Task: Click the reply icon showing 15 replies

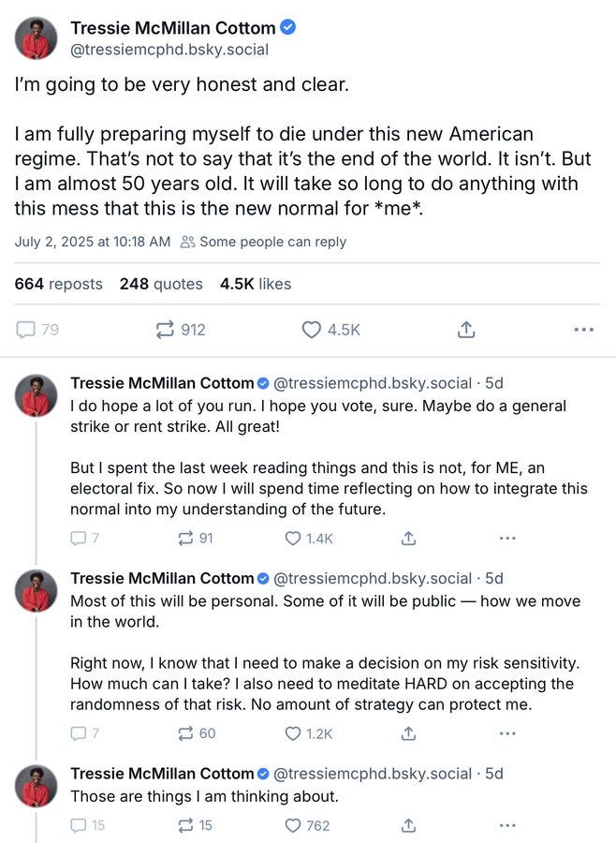Action: click(80, 826)
